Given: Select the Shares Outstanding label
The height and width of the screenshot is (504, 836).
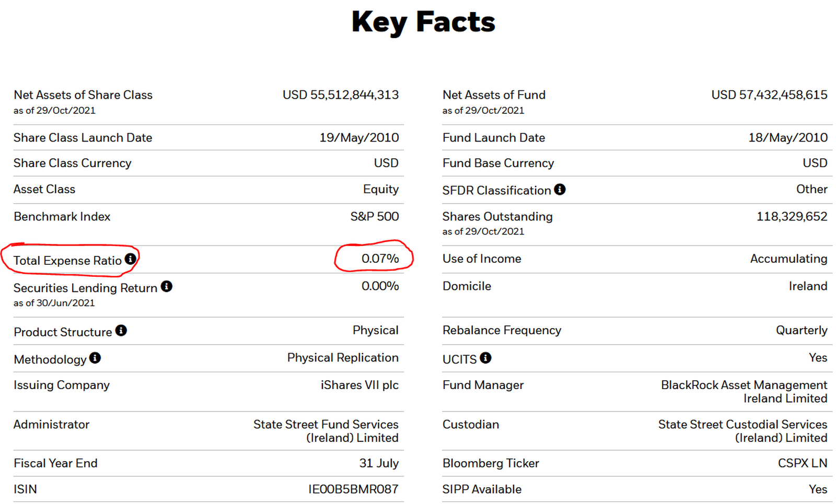Looking at the screenshot, I should pyautogui.click(x=497, y=217).
